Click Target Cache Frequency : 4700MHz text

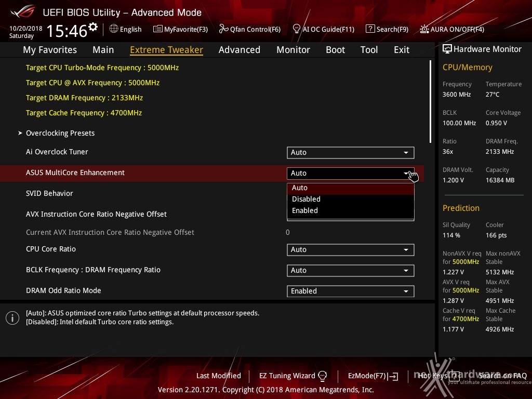pos(84,113)
